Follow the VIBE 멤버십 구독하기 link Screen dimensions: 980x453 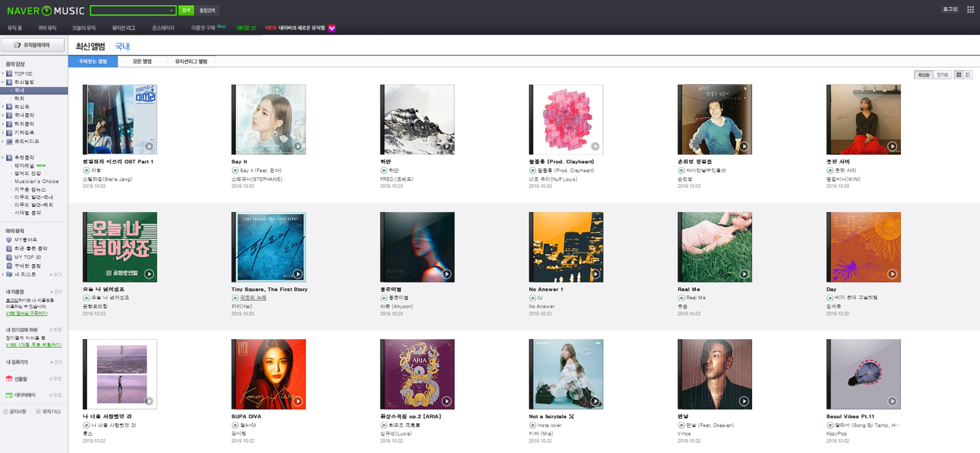click(x=27, y=314)
